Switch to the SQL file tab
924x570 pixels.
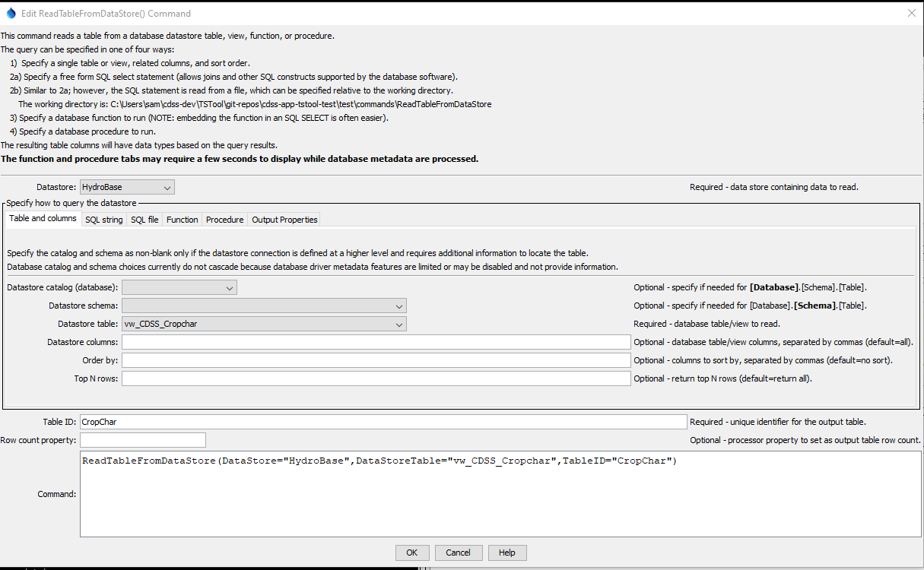[x=144, y=220]
